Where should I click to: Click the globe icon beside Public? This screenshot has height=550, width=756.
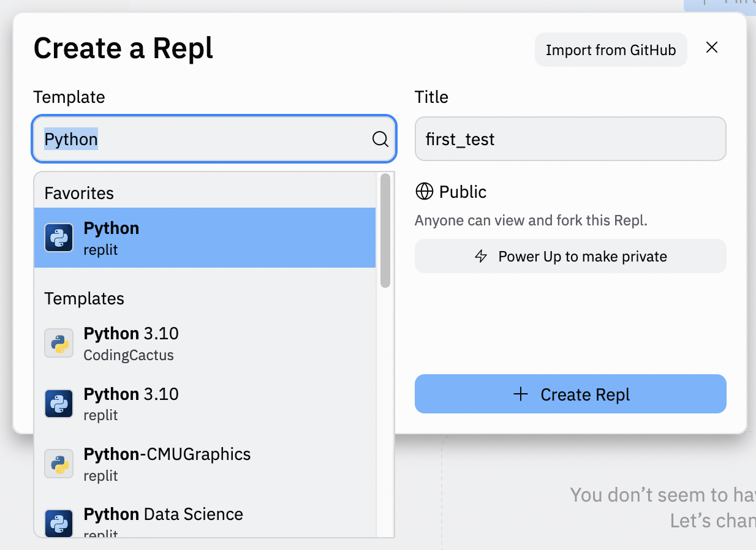point(424,192)
